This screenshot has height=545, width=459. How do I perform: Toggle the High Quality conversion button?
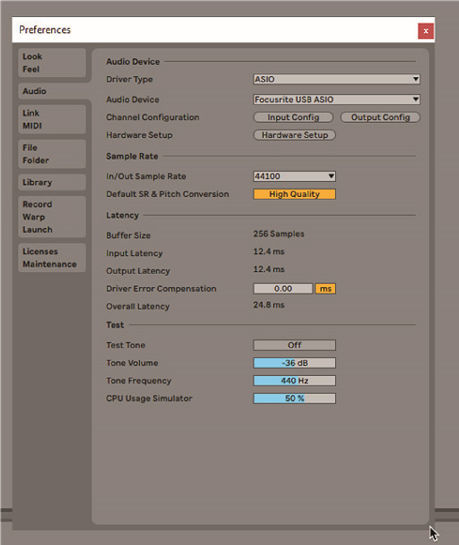click(294, 194)
